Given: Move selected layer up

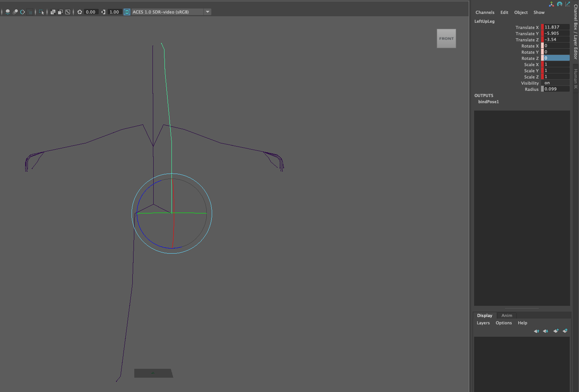Looking at the screenshot, I should point(536,331).
